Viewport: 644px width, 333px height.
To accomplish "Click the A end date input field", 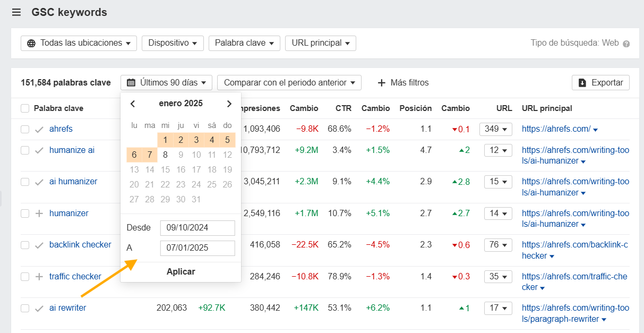I will tap(198, 248).
